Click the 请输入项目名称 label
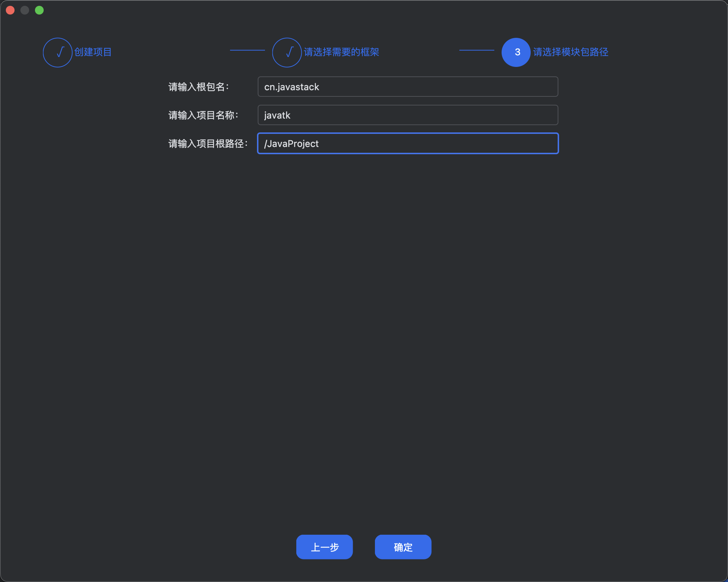This screenshot has width=728, height=582. pos(203,115)
